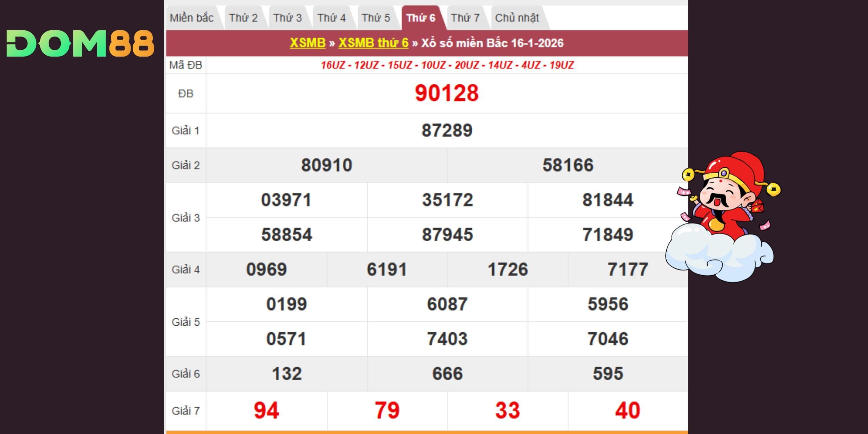Viewport: 868px width, 434px height.
Task: Click the Mã ĐB codes row
Action: tap(447, 65)
